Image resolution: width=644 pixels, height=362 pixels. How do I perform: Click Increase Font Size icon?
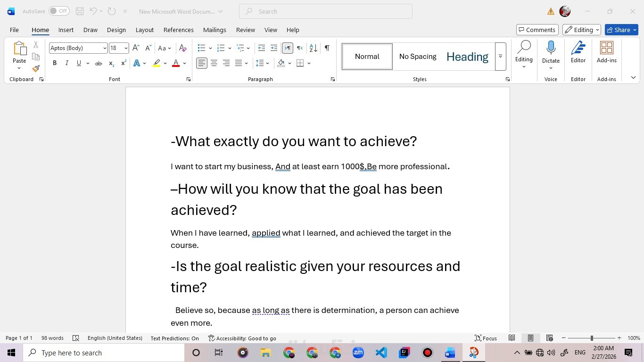136,48
